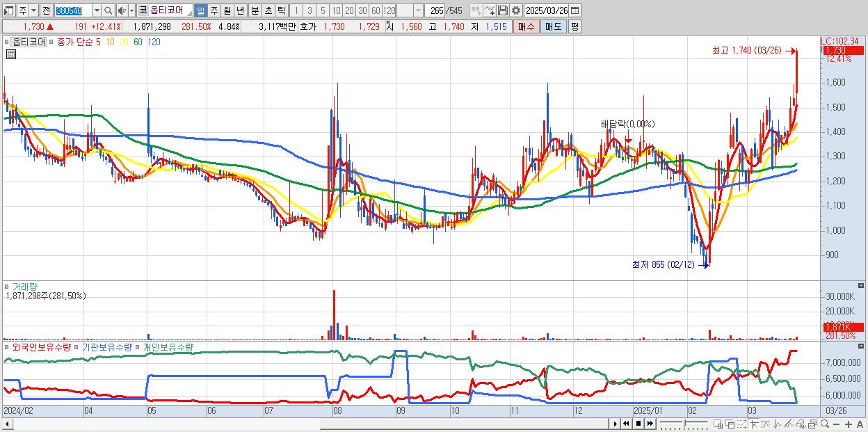The height and width of the screenshot is (432, 868).
Task: Click the eraser with bars icon
Action: pos(801,424)
